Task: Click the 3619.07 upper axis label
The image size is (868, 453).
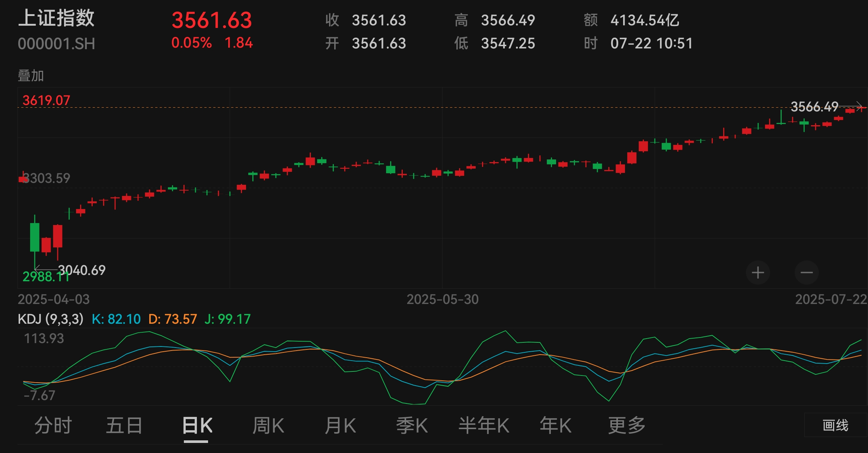Action: [46, 100]
